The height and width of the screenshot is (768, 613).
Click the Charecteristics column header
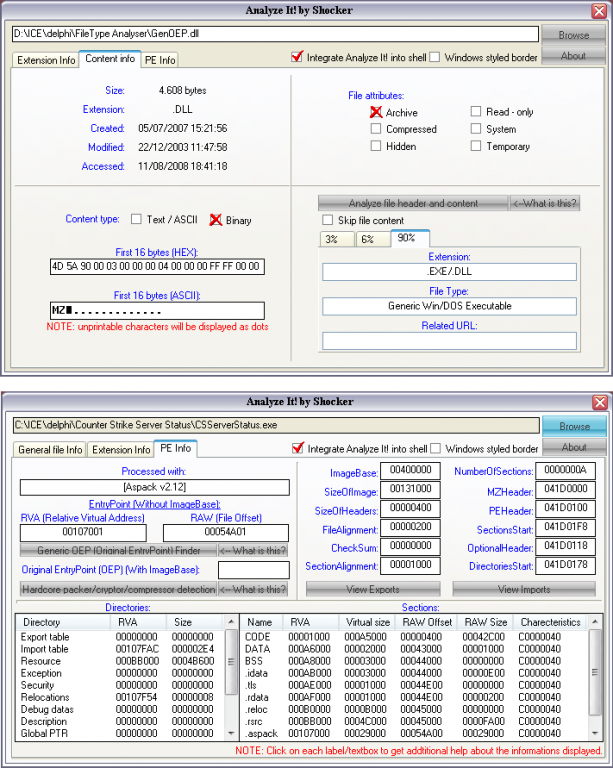[x=550, y=622]
